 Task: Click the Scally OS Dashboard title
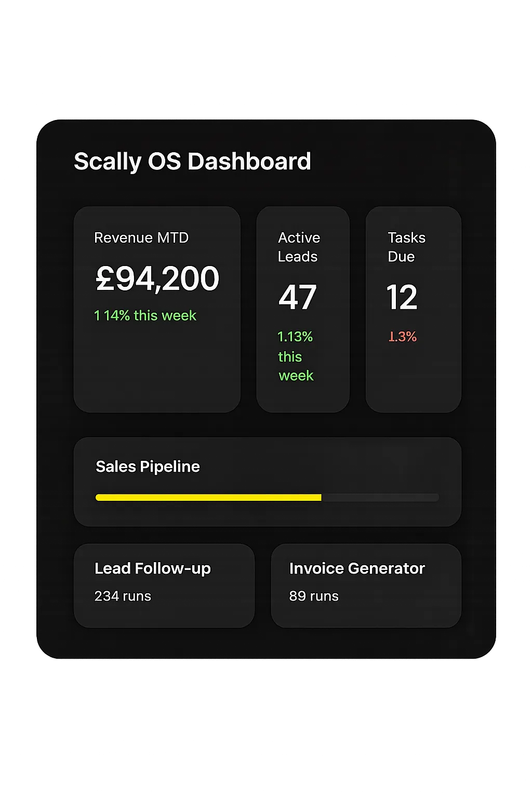tap(192, 162)
